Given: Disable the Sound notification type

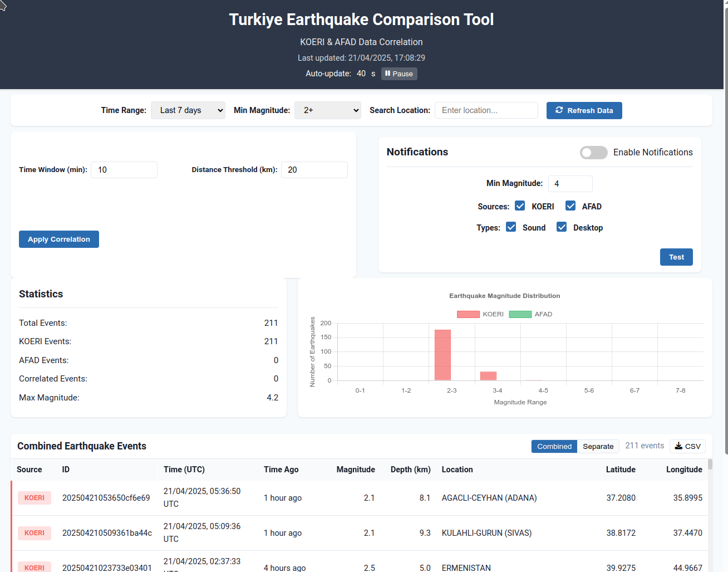Looking at the screenshot, I should [x=511, y=227].
